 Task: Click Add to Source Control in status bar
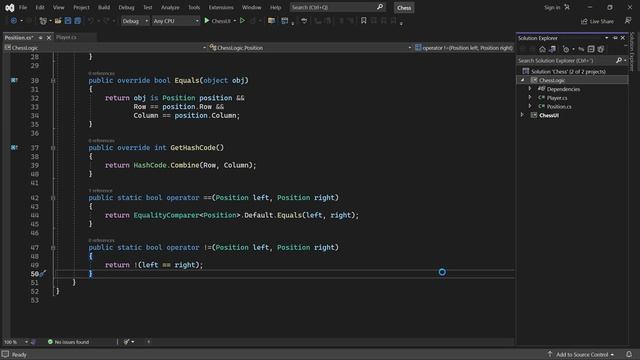coord(582,354)
